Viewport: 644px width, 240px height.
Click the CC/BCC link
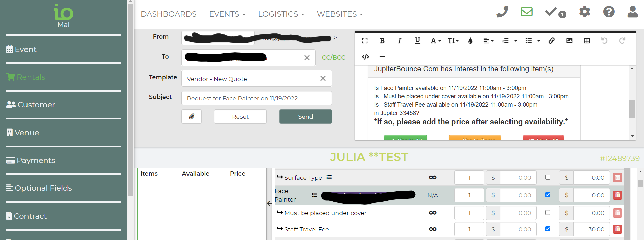(x=333, y=58)
